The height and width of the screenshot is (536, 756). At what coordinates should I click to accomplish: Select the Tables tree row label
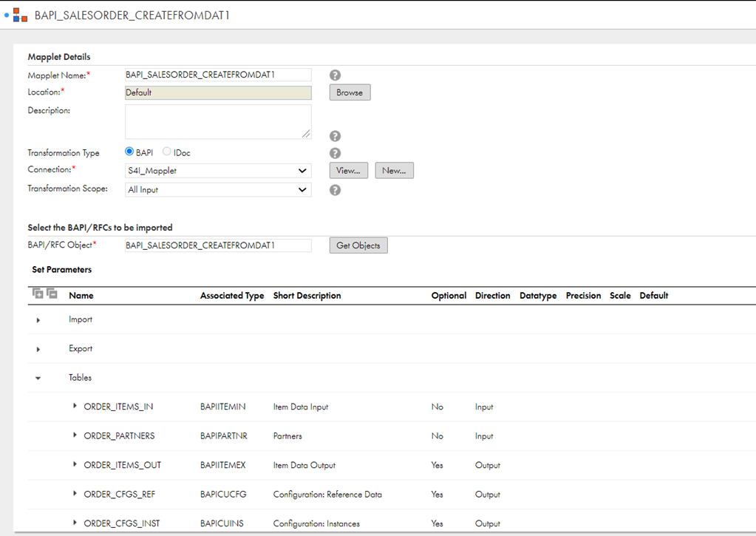pyautogui.click(x=80, y=378)
